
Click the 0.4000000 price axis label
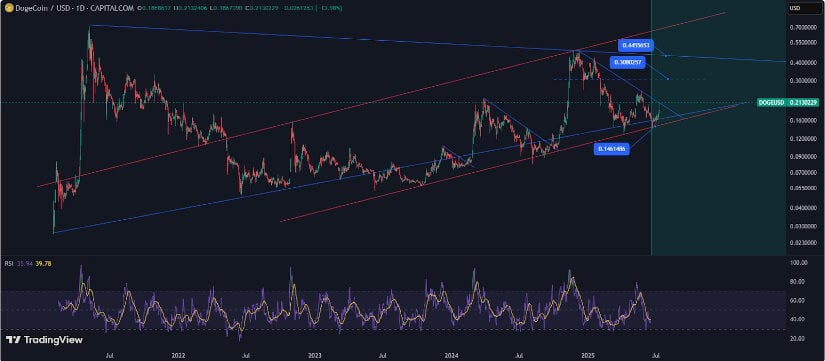tap(802, 63)
